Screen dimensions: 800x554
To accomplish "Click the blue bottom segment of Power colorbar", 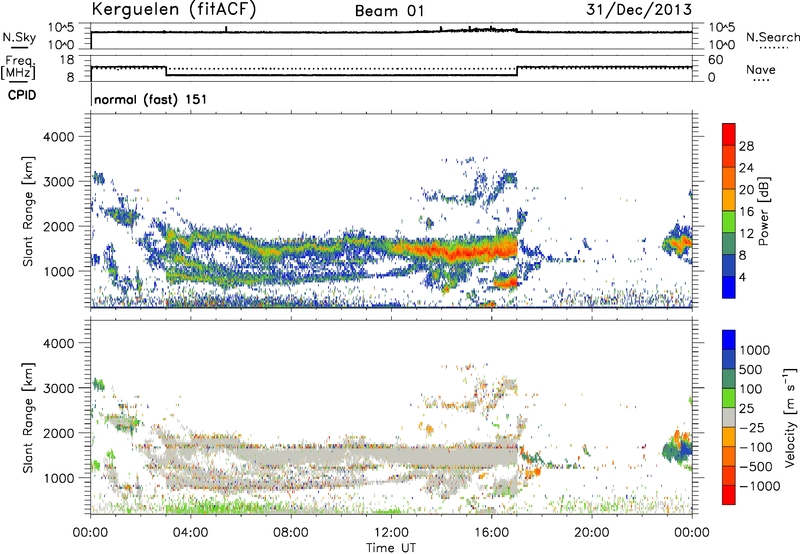I will [729, 287].
